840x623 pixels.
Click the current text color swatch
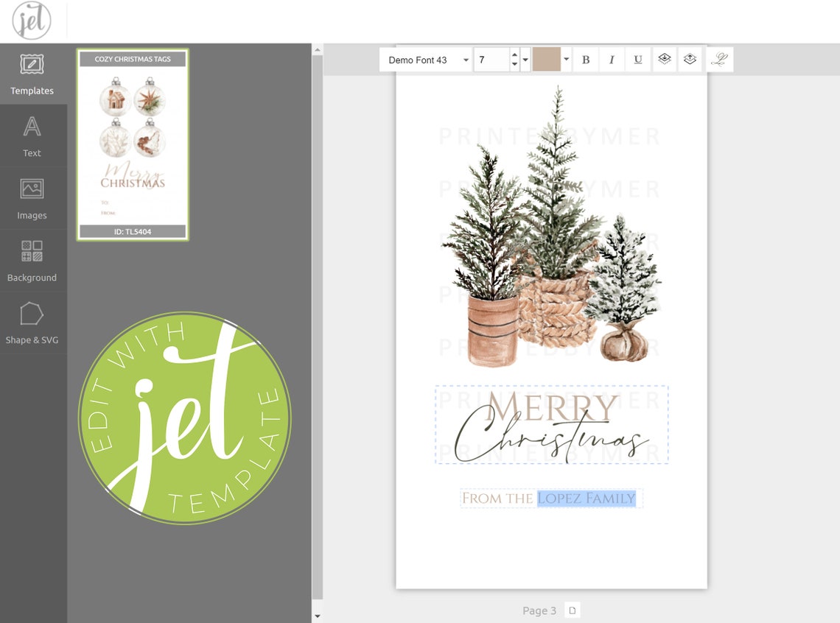click(x=547, y=60)
